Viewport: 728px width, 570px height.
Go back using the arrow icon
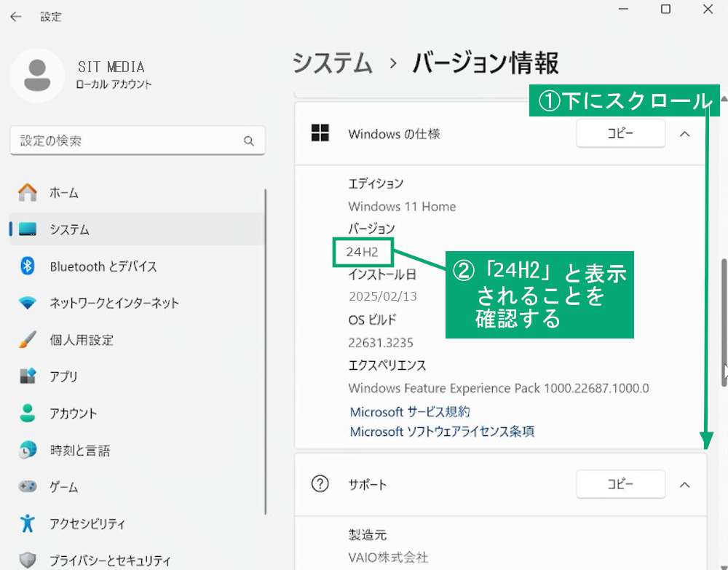pos(16,17)
